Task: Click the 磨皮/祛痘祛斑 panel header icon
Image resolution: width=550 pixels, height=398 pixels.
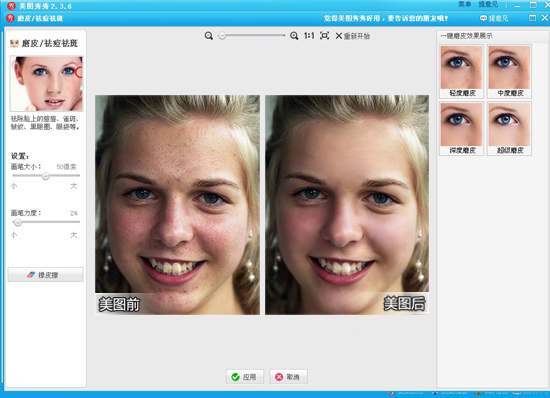Action: click(14, 43)
